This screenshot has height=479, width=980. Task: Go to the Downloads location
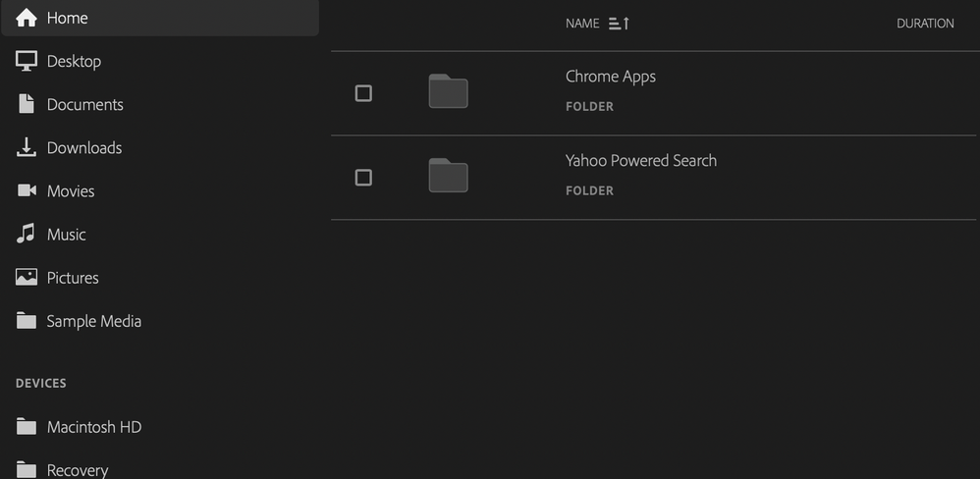click(x=84, y=147)
